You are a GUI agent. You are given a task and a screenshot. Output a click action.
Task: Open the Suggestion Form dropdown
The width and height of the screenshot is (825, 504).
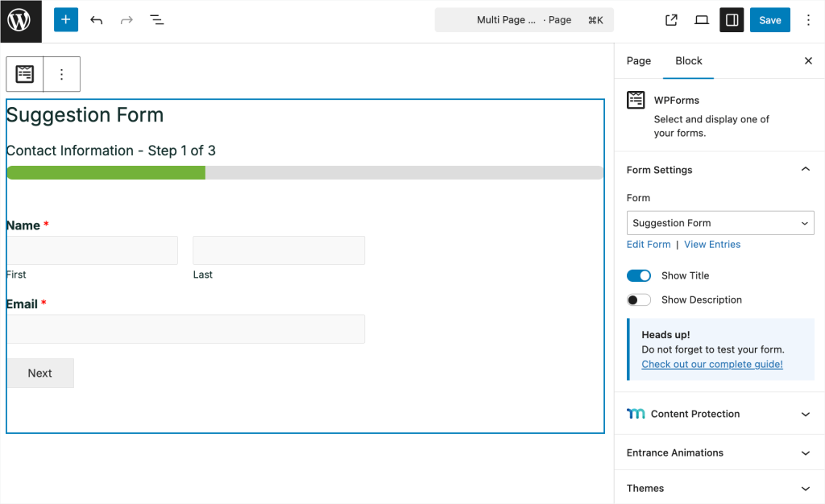pyautogui.click(x=719, y=223)
